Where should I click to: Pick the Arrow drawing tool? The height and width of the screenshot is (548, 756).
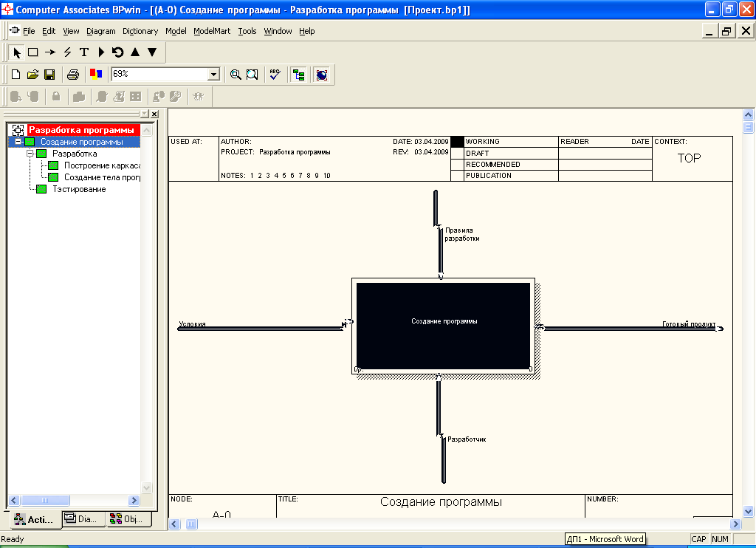(50, 52)
